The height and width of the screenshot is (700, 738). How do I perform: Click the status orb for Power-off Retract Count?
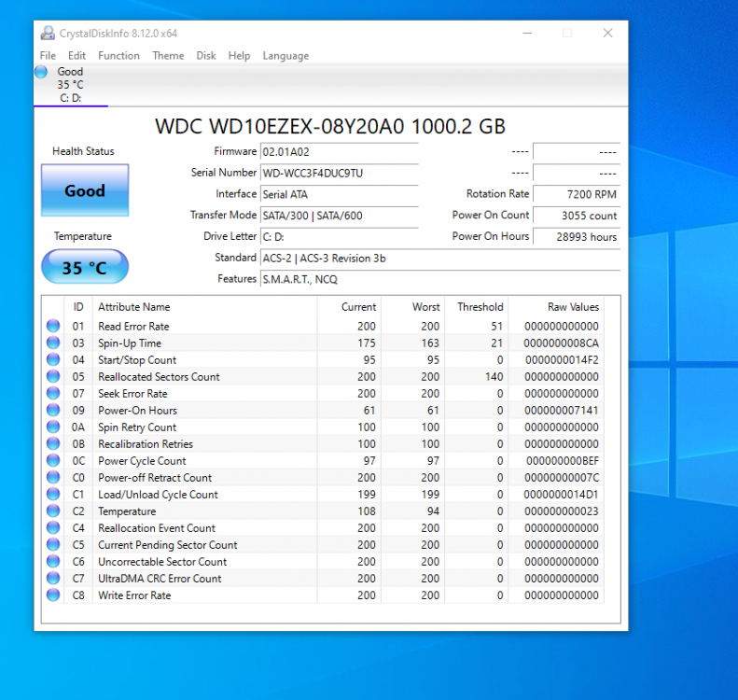[x=53, y=477]
